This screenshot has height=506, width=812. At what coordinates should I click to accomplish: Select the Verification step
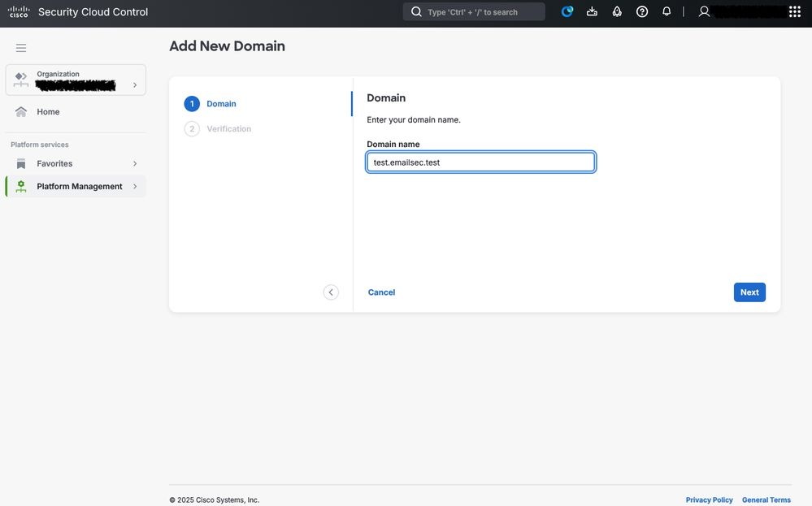[x=228, y=129]
